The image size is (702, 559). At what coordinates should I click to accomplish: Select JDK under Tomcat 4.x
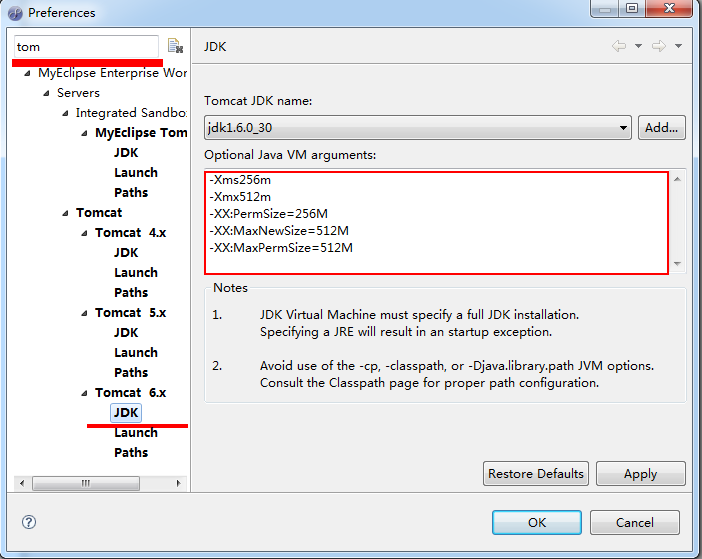(126, 253)
